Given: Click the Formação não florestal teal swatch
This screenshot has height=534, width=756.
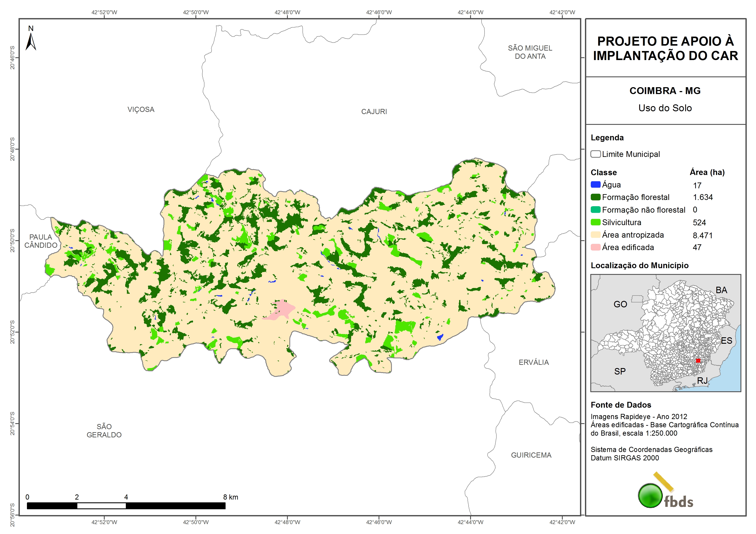Looking at the screenshot, I should coord(595,210).
